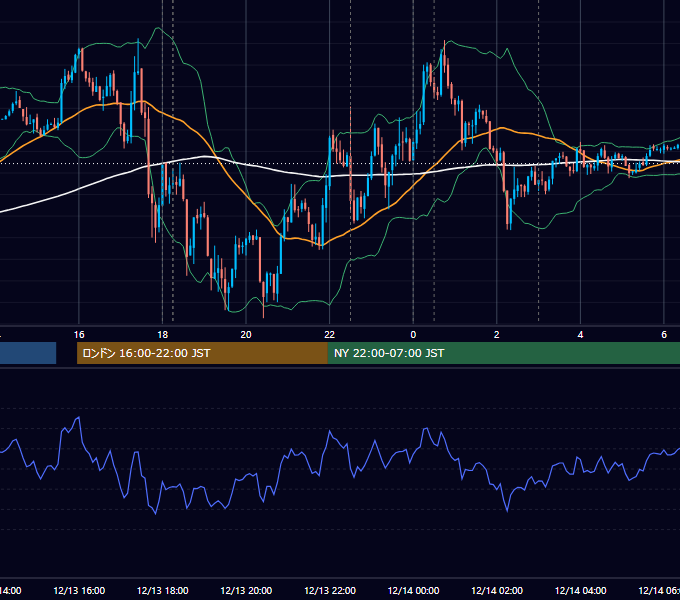This screenshot has height=600, width=680.
Task: Click hour label 0 on the chart axis
Action: (x=413, y=335)
